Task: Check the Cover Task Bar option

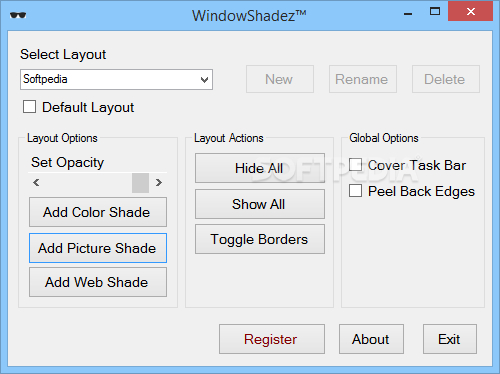Action: (x=355, y=165)
